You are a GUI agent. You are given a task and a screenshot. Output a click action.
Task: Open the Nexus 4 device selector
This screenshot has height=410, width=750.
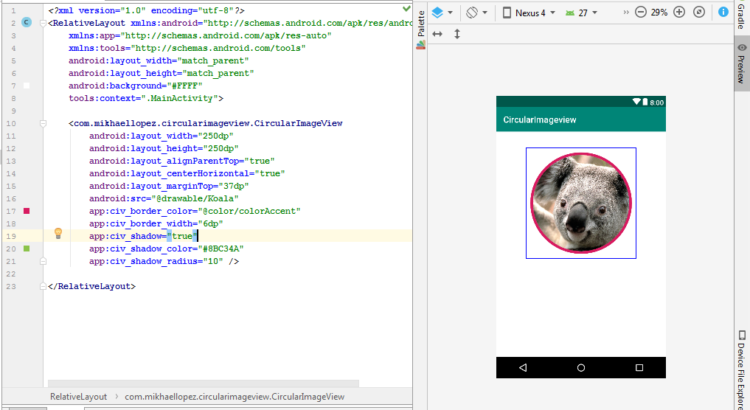(530, 13)
